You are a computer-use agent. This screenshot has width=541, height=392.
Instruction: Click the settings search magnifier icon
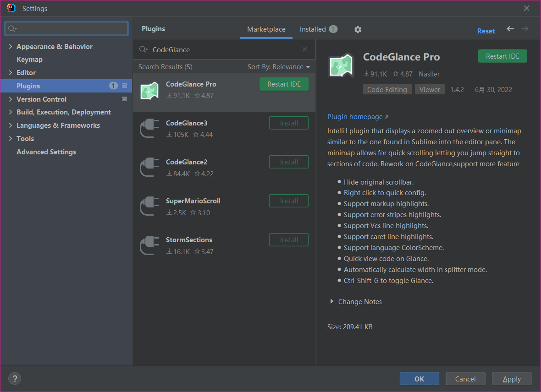(x=12, y=28)
